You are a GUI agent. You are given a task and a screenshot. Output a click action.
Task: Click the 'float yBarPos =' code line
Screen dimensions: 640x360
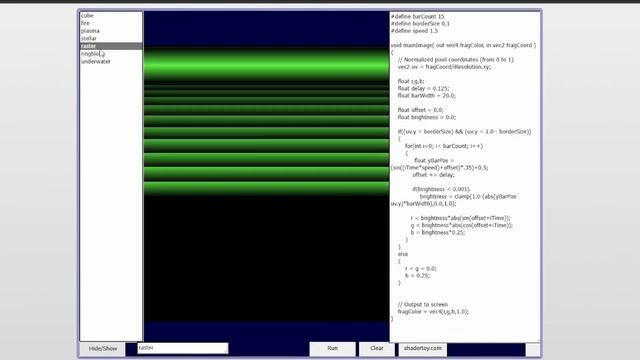tap(434, 161)
